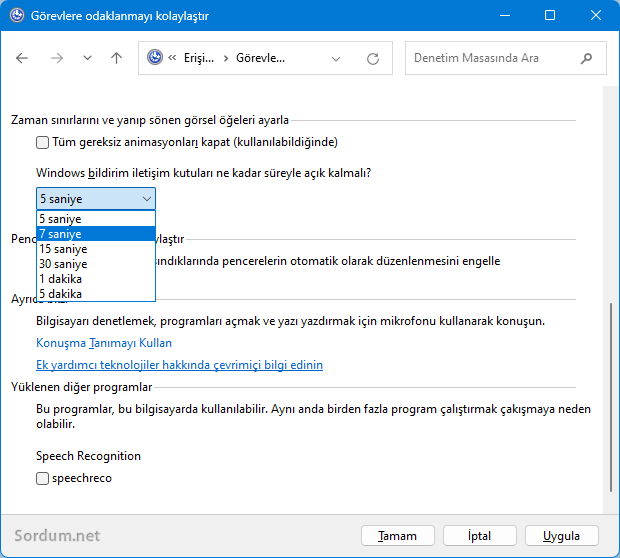The height and width of the screenshot is (558, 620).
Task: Click the Tamam button
Action: click(398, 536)
